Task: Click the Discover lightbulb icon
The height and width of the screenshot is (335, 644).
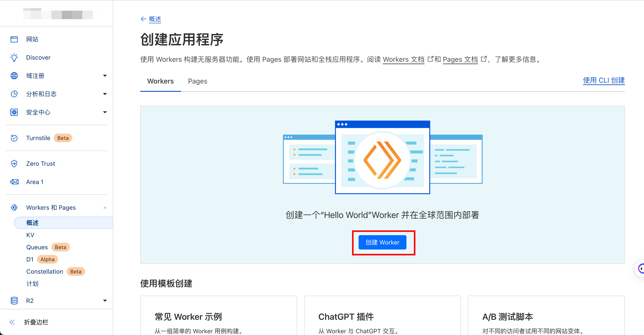Action: tap(14, 57)
